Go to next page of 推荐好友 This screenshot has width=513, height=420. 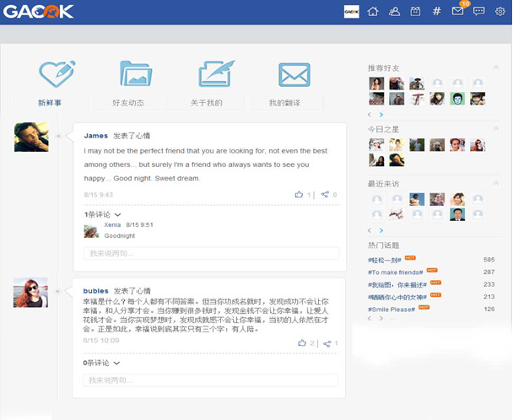[381, 115]
